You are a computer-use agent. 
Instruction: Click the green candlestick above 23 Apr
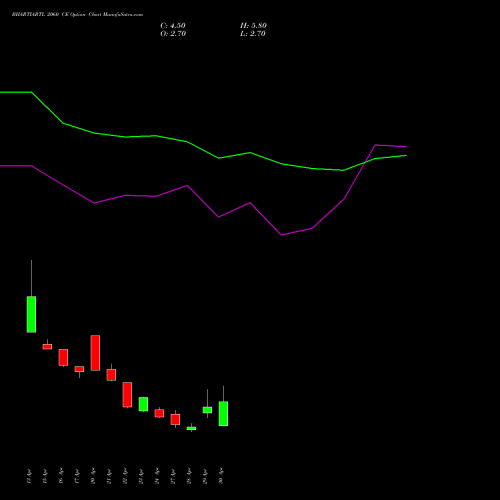pyautogui.click(x=143, y=404)
